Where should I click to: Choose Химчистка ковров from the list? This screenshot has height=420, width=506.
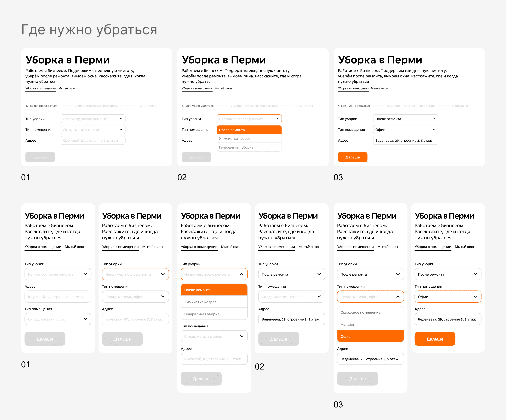coord(249,138)
